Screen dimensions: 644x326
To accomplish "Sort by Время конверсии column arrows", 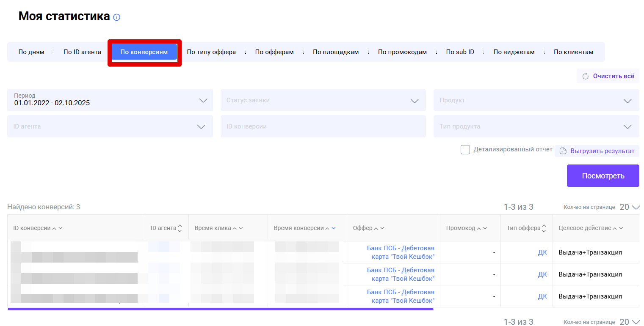I will [x=330, y=228].
